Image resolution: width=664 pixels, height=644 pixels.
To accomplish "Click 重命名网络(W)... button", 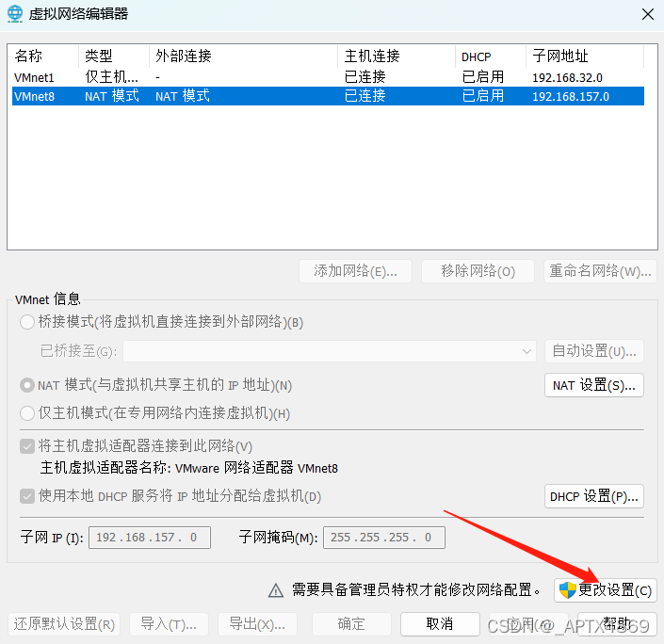I will point(600,271).
